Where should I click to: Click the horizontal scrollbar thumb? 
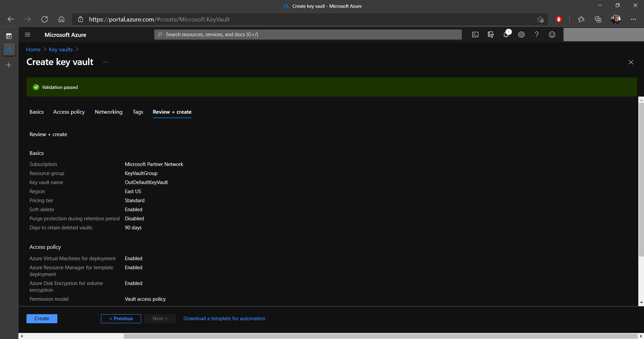click(381, 336)
